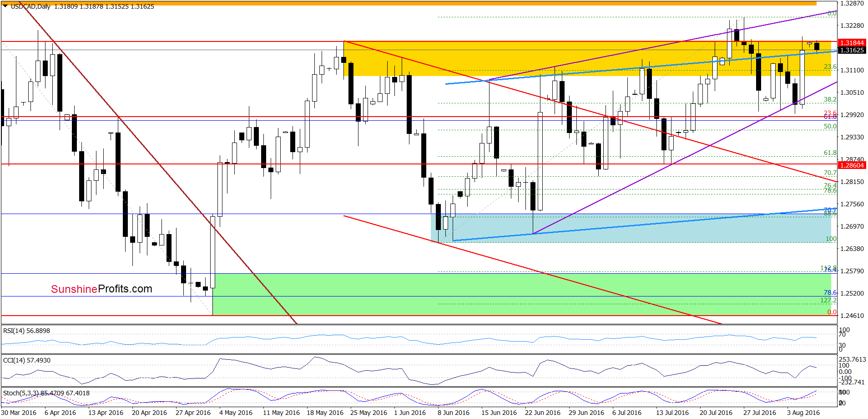Select the 11 May 2016 date label
The image size is (868, 419).
coord(281,413)
